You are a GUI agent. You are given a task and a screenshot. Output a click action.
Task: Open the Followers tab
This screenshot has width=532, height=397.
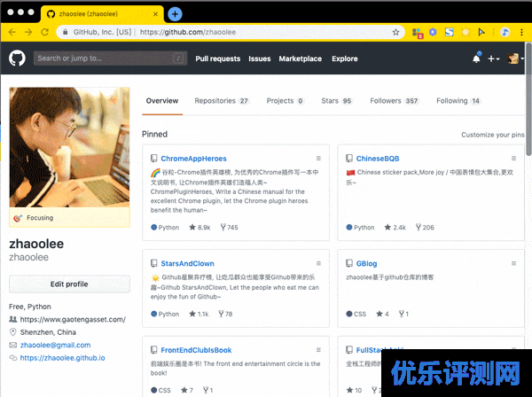[x=394, y=101]
